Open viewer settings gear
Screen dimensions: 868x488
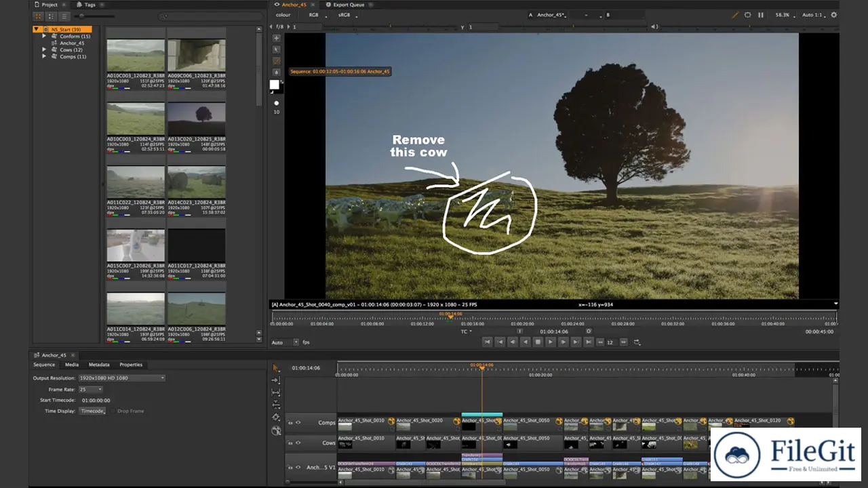coord(834,15)
